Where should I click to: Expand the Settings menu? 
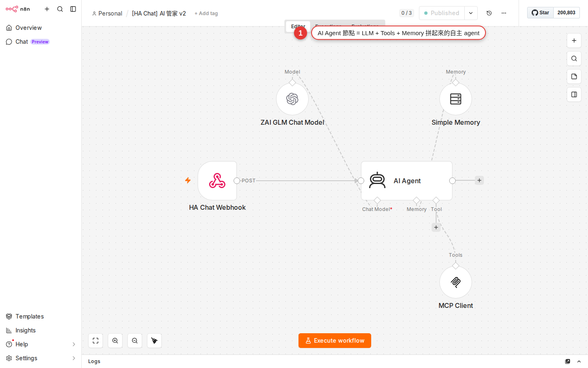click(x=40, y=358)
